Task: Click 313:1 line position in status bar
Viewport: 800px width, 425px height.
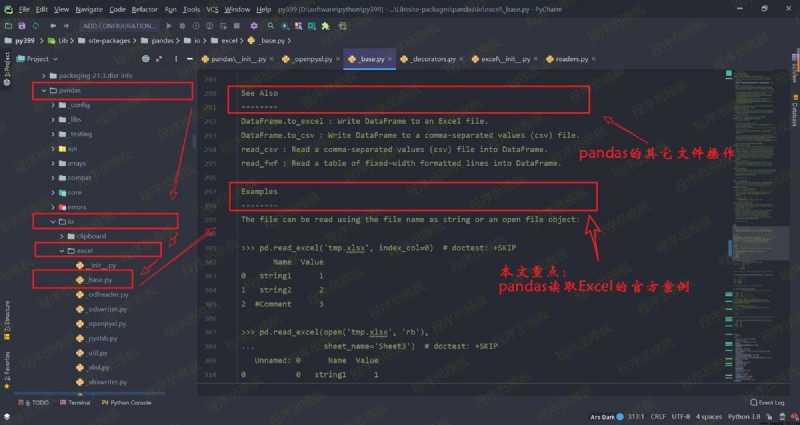Action: pyautogui.click(x=636, y=417)
